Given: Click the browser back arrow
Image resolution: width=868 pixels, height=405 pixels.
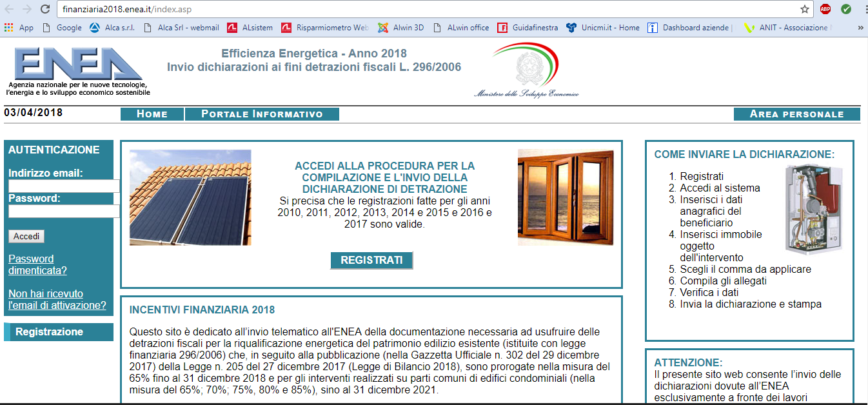Looking at the screenshot, I should pyautogui.click(x=10, y=9).
